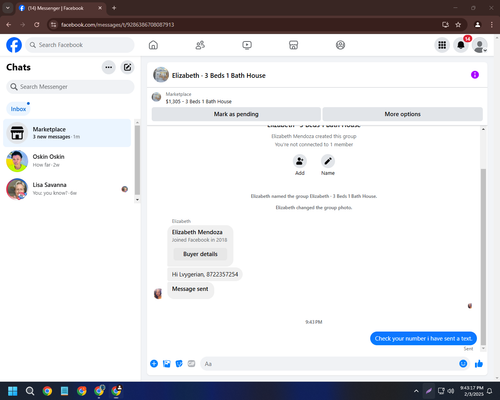Screen dimensions: 500x400
Task: Open a new browser tab
Action: pos(114,8)
